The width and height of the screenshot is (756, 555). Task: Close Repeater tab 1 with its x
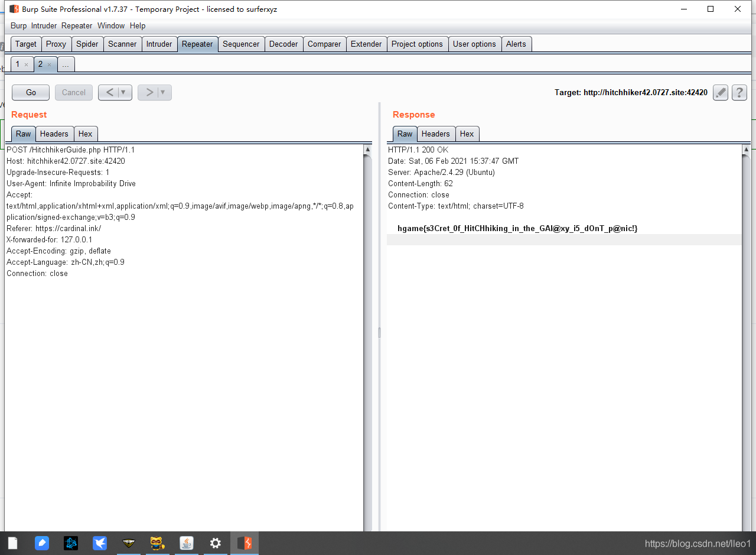(26, 64)
